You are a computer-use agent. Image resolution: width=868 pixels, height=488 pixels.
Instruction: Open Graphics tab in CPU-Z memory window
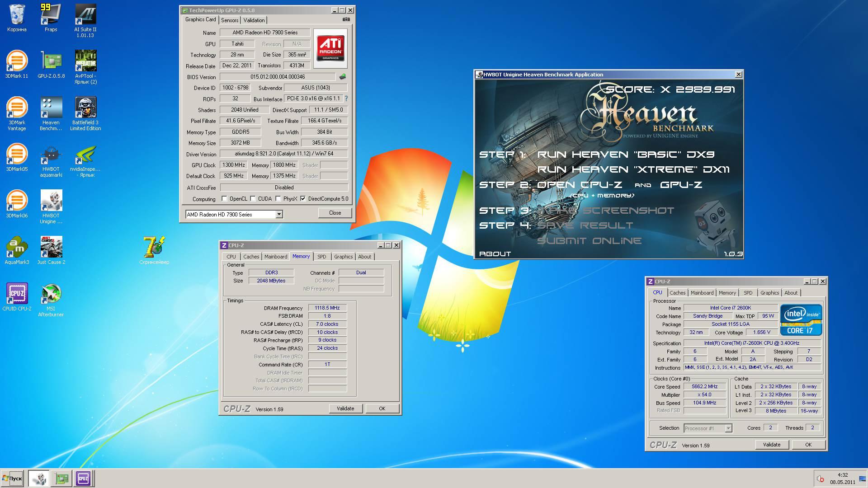[x=344, y=257]
